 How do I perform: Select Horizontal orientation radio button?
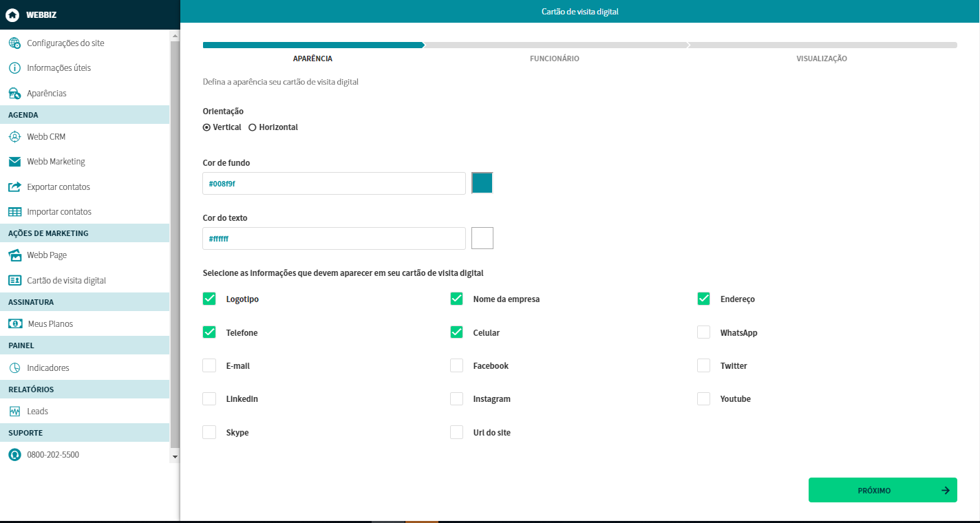click(253, 127)
